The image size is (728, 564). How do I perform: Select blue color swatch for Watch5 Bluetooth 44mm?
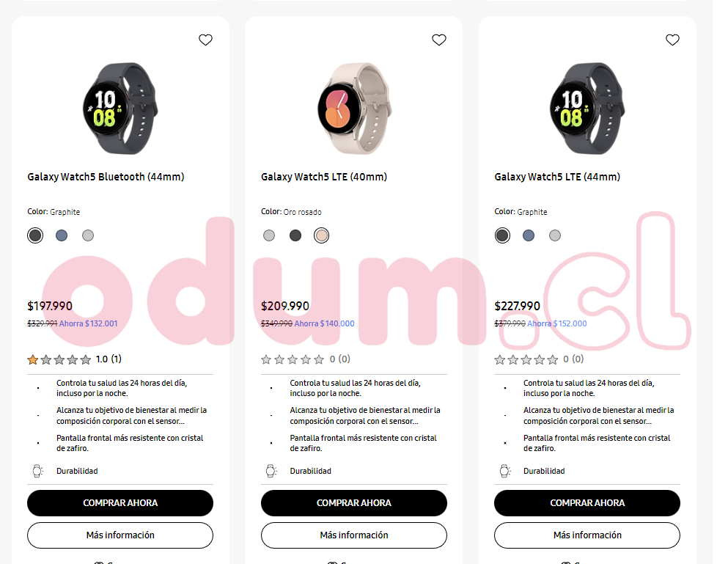tap(62, 235)
